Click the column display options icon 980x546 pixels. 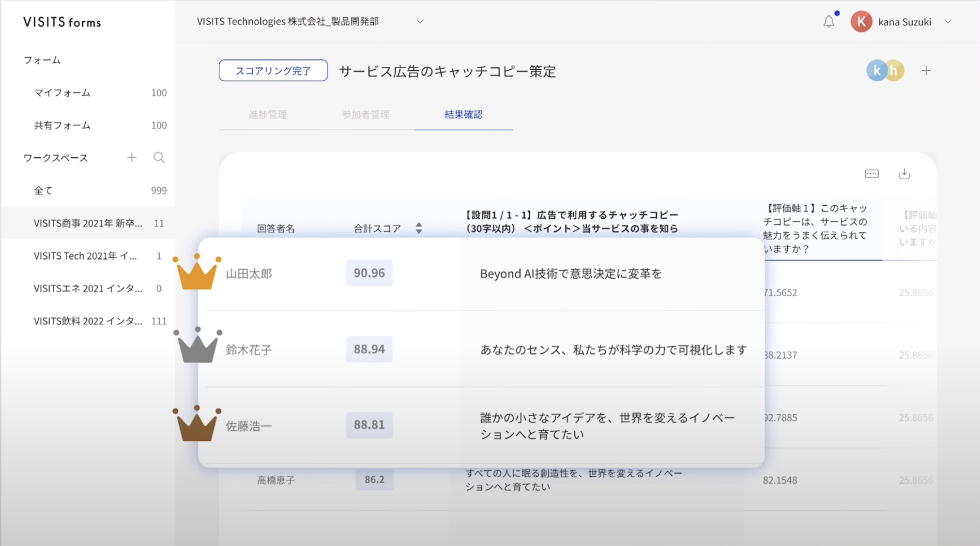pos(872,173)
